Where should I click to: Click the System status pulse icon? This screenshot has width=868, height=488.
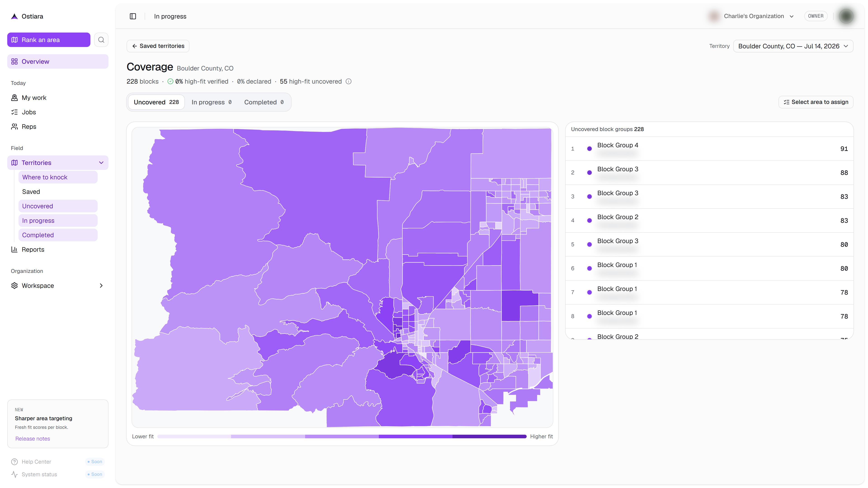pos(14,474)
